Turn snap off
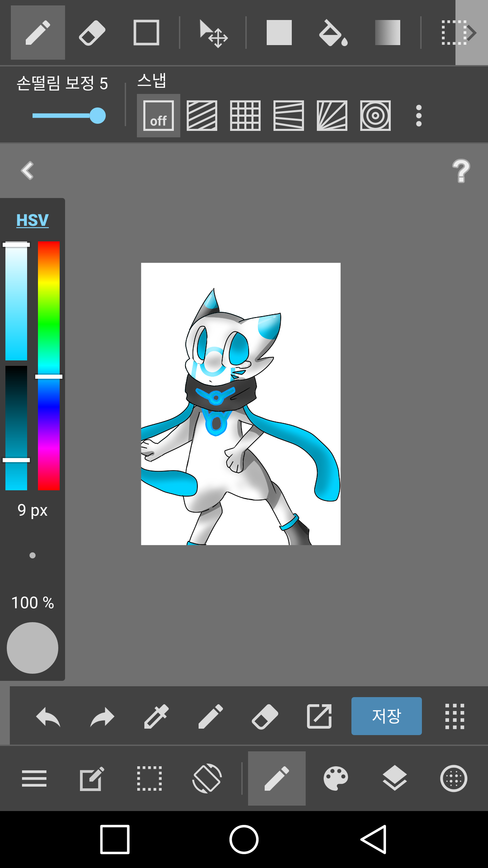This screenshot has width=488, height=868. [159, 116]
